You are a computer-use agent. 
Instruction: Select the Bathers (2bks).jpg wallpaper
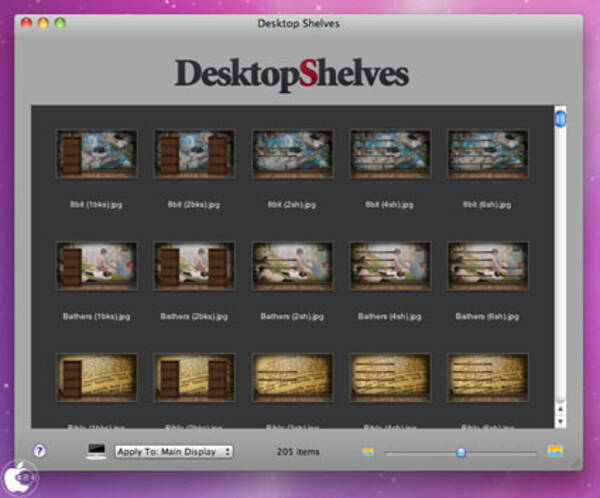tap(194, 265)
